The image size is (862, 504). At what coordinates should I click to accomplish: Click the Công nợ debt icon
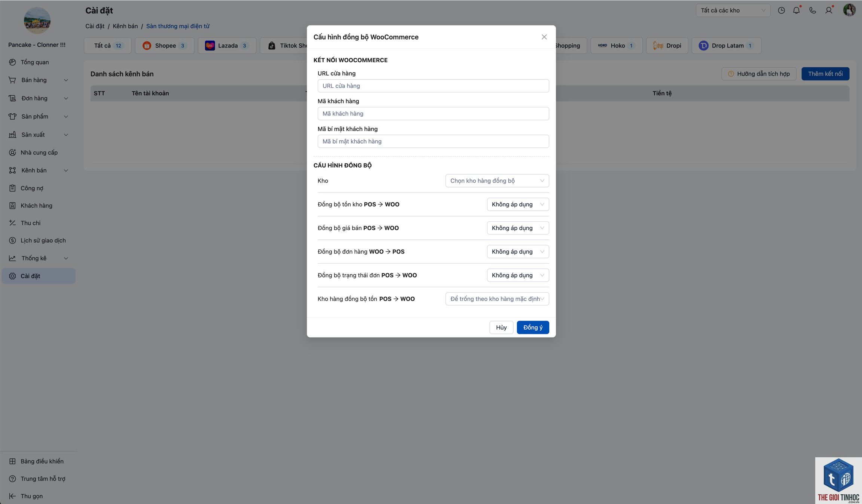tap(12, 188)
